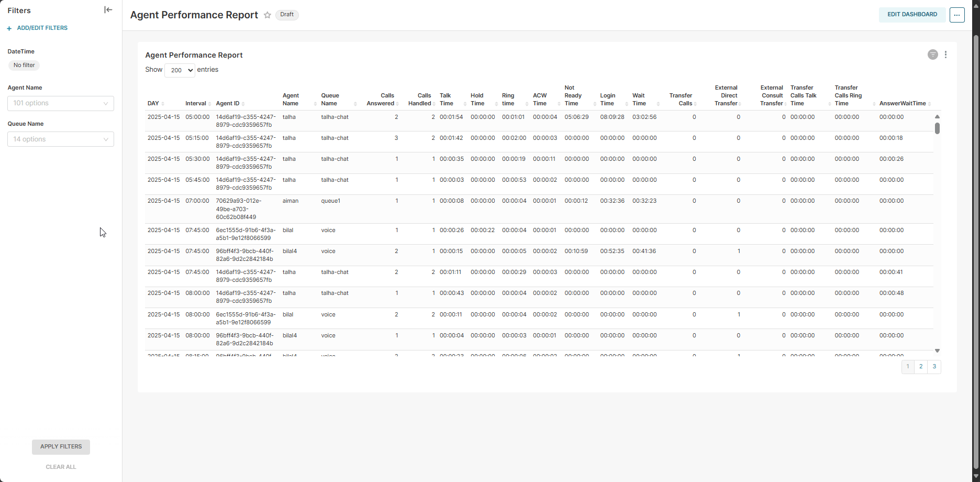Sort by the Calls Answered column
Viewport: 980px width, 482px height.
[x=381, y=100]
